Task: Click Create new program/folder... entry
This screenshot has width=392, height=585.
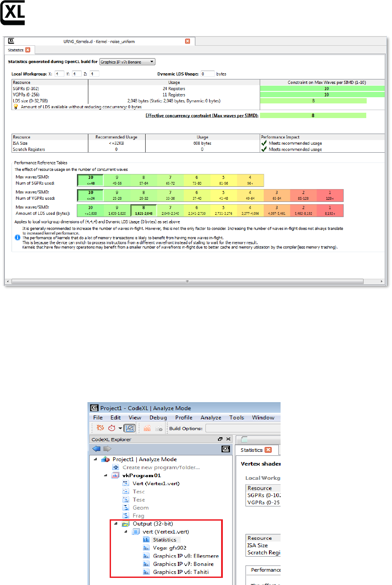Action: point(161,467)
